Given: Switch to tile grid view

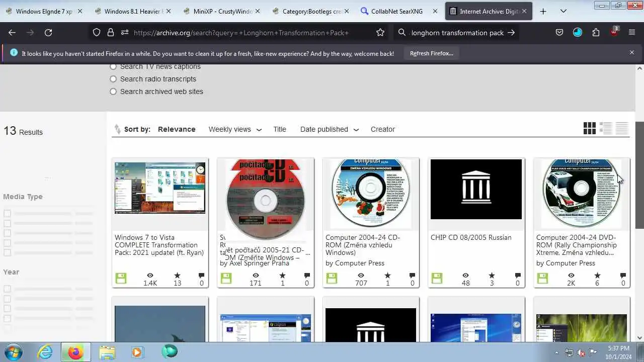Looking at the screenshot, I should pyautogui.click(x=590, y=129).
